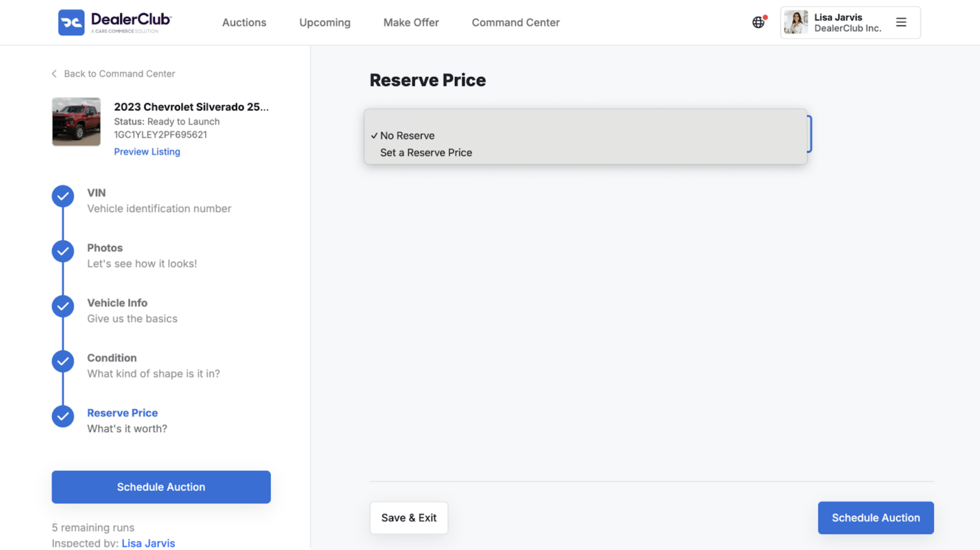Select the Condition step label
The width and height of the screenshot is (980, 550).
[112, 358]
